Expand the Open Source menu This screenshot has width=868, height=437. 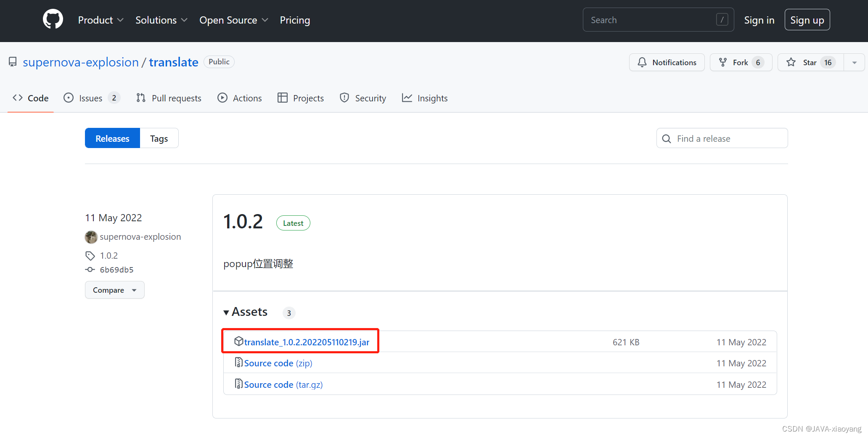234,20
